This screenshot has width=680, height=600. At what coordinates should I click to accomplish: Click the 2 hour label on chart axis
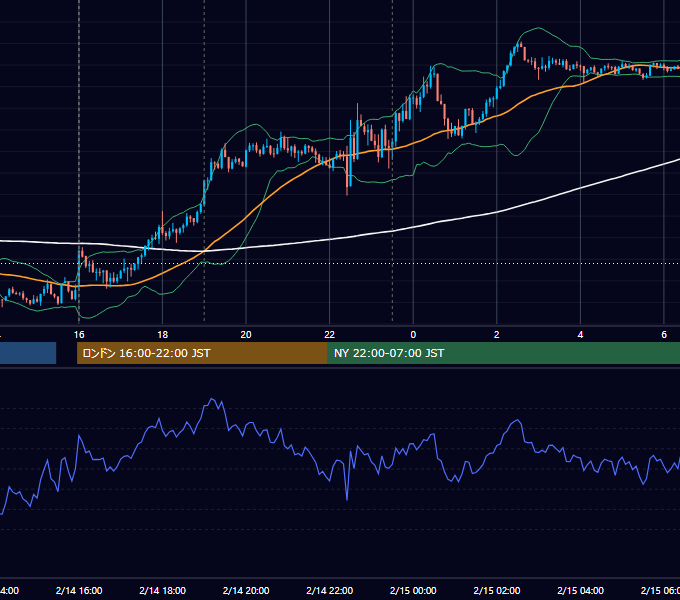pos(497,335)
